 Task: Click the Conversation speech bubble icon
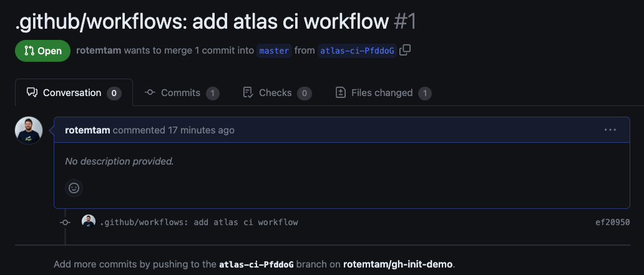32,92
